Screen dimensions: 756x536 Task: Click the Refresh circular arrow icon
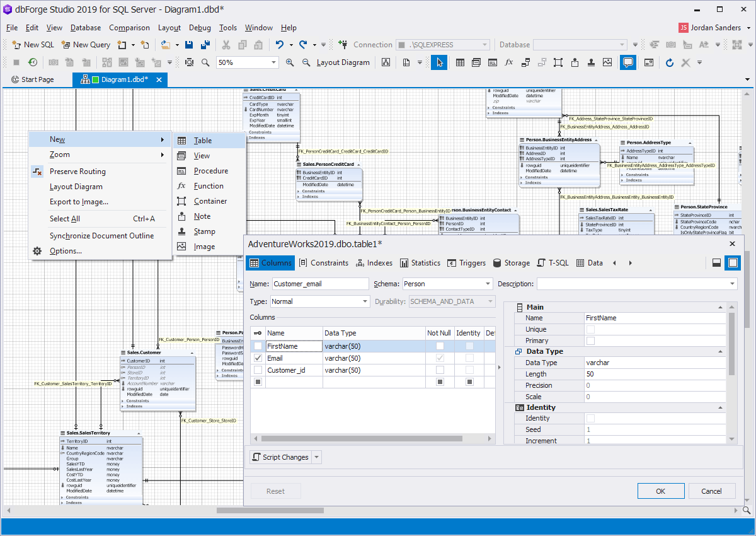pyautogui.click(x=669, y=62)
